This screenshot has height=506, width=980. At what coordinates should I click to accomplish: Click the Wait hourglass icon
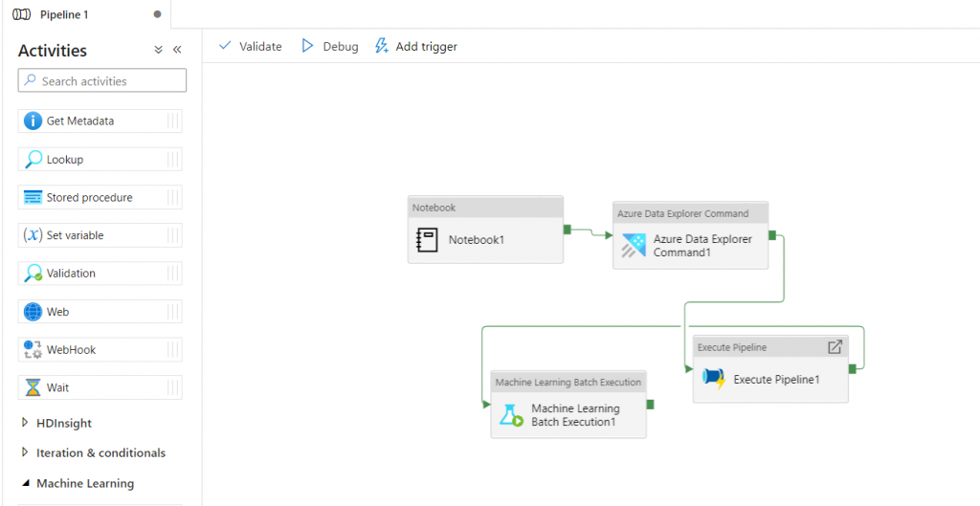pyautogui.click(x=33, y=387)
